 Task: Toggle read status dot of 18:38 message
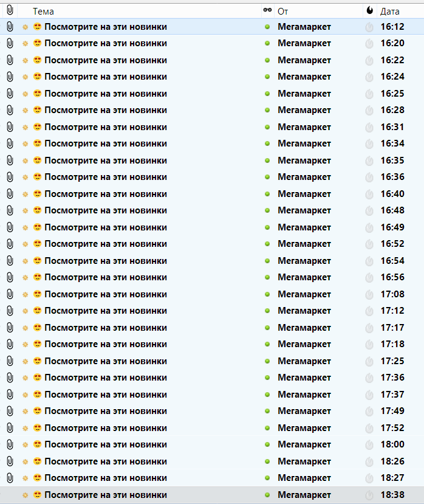point(267,495)
